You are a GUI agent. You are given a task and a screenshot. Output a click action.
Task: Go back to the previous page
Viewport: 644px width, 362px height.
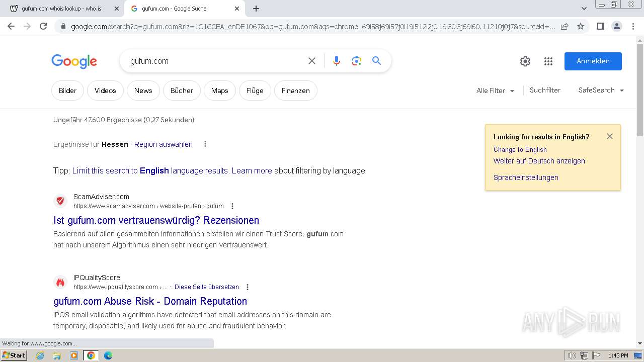(x=11, y=26)
